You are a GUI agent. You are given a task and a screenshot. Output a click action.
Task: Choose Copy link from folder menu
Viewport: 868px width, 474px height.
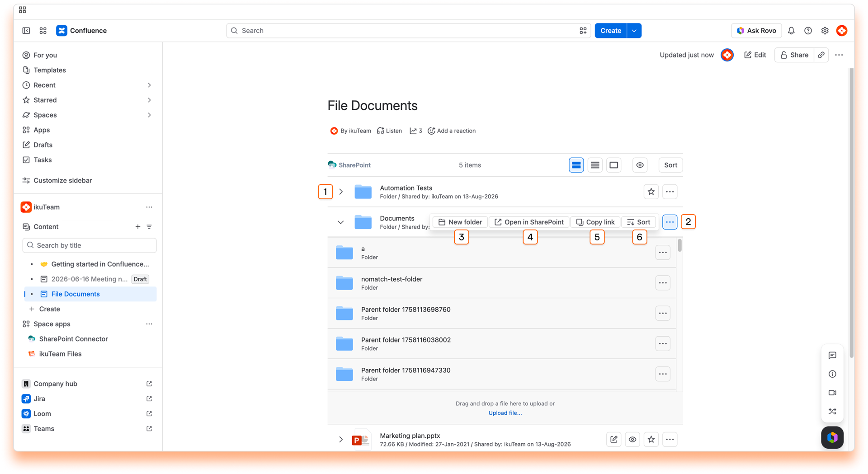click(x=595, y=222)
